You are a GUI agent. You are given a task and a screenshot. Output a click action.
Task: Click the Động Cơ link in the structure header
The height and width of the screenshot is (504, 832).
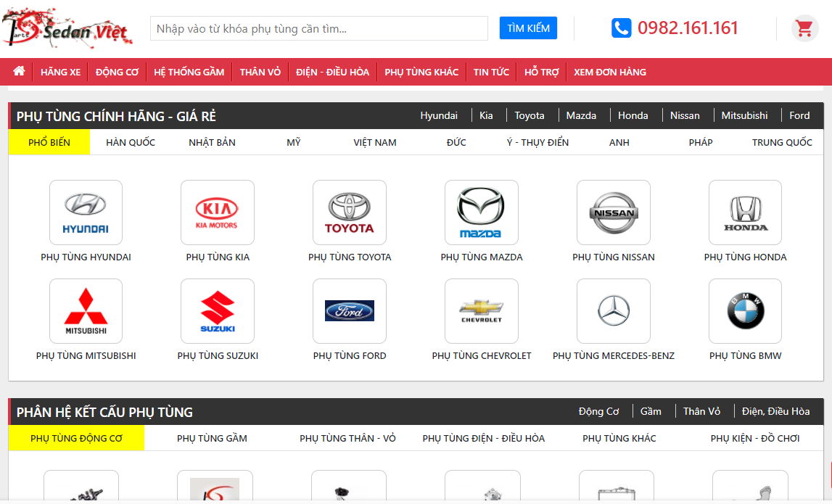(x=599, y=411)
